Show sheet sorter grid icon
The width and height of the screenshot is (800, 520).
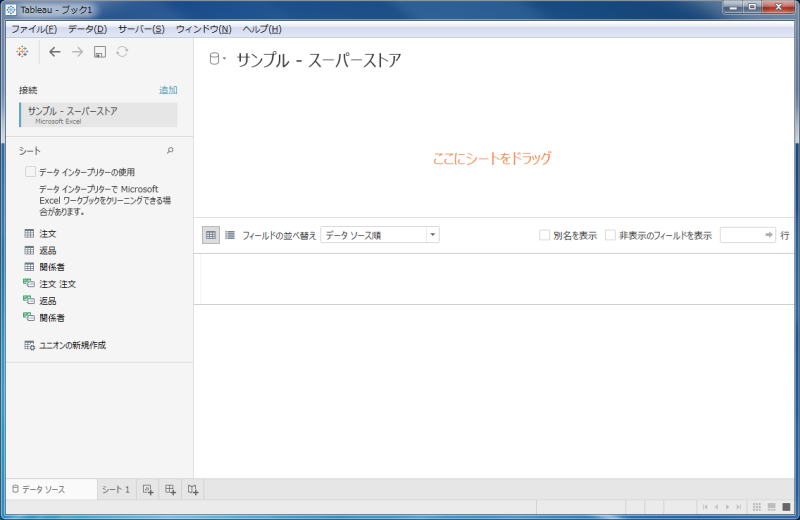[x=757, y=507]
